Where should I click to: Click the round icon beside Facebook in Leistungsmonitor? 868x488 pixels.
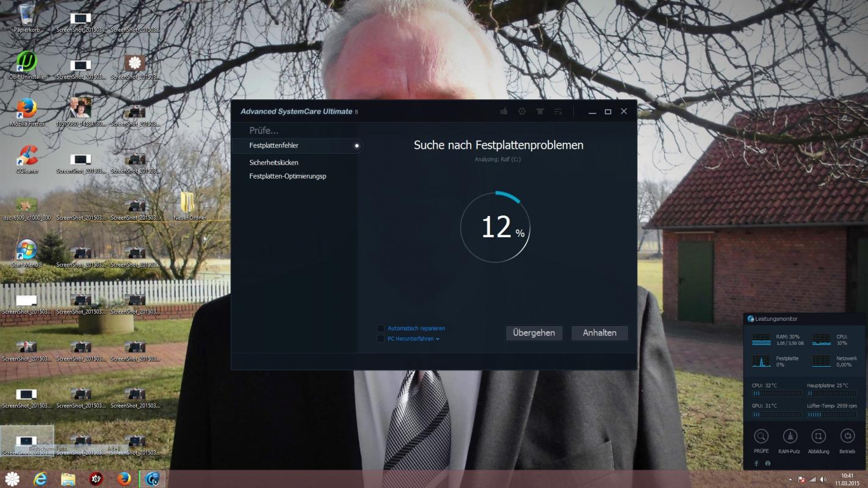coord(768,464)
